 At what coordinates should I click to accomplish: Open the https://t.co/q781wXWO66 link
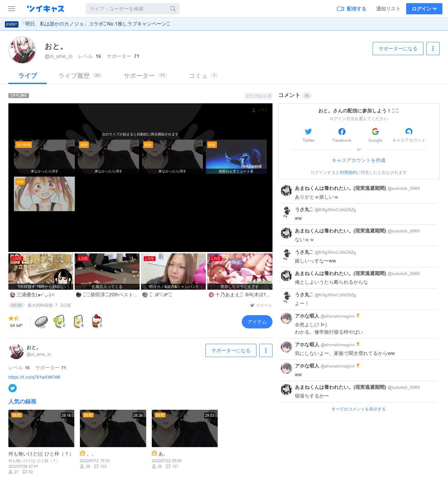(x=34, y=377)
